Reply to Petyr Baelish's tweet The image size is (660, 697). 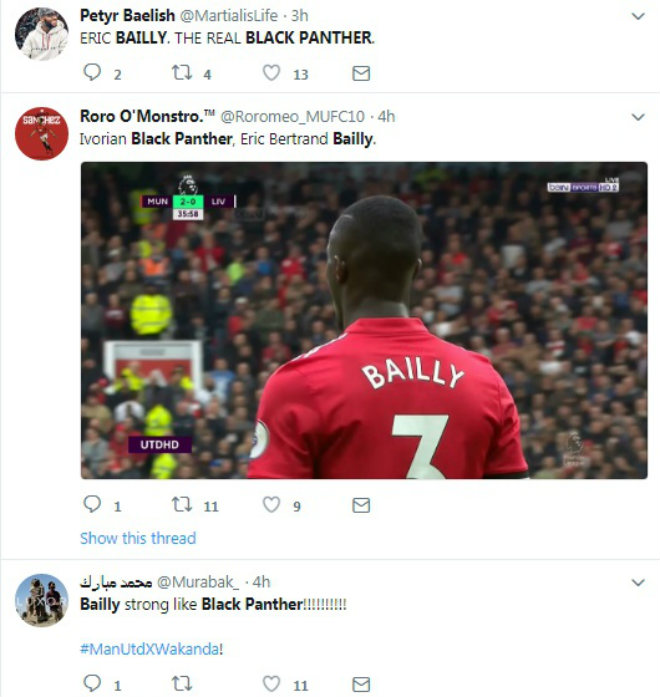click(92, 72)
